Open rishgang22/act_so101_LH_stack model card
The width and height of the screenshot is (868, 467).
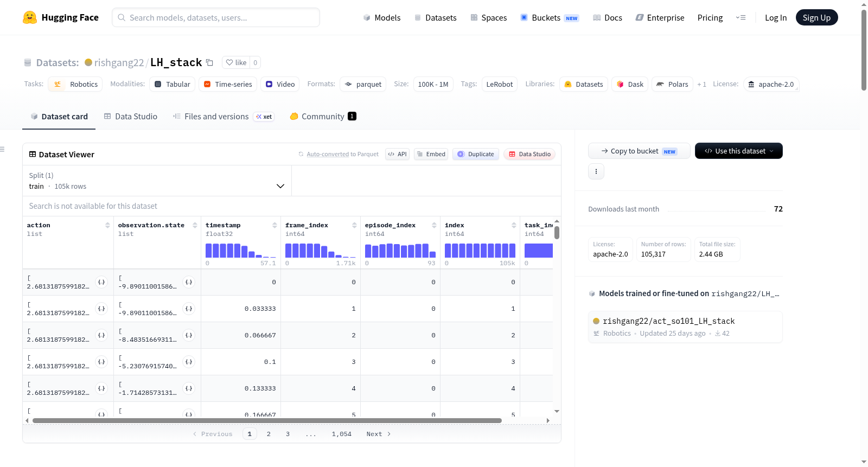click(685, 327)
